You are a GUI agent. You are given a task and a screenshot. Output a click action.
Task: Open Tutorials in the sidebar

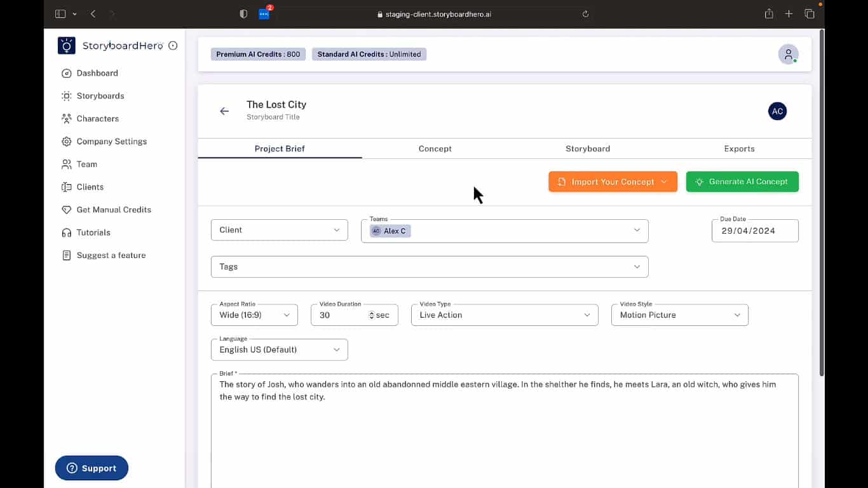click(x=86, y=233)
